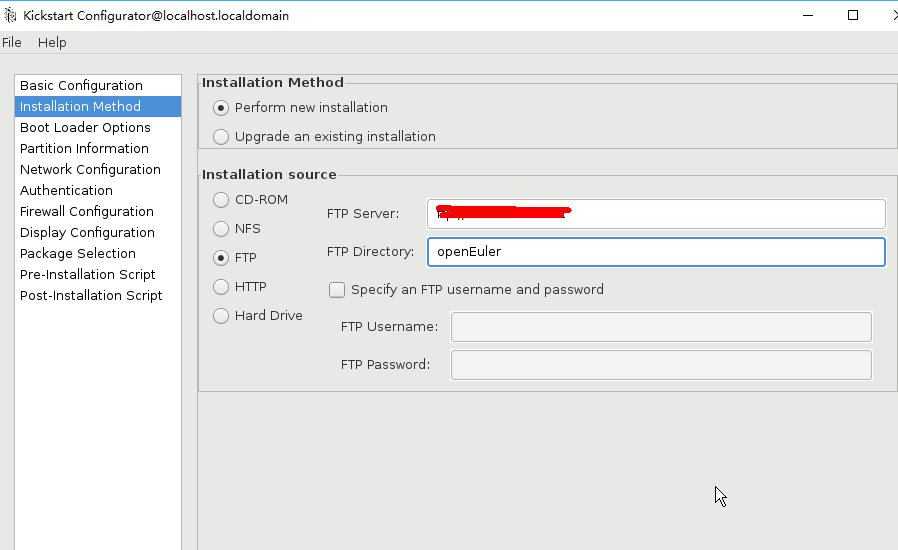Select Perform new installation radio button
Screen dimensions: 898x550
click(x=221, y=108)
